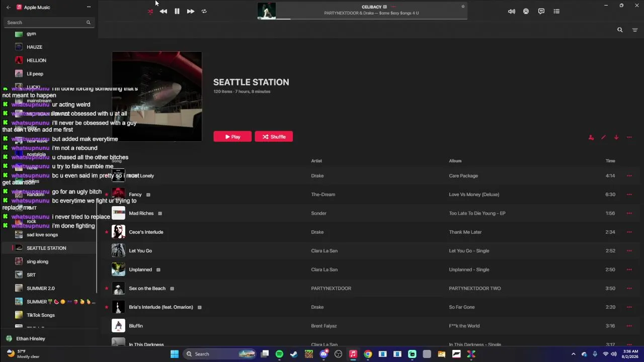This screenshot has width=644, height=362.
Task: Open OBS Studio from the Windows taskbar
Action: 338,354
